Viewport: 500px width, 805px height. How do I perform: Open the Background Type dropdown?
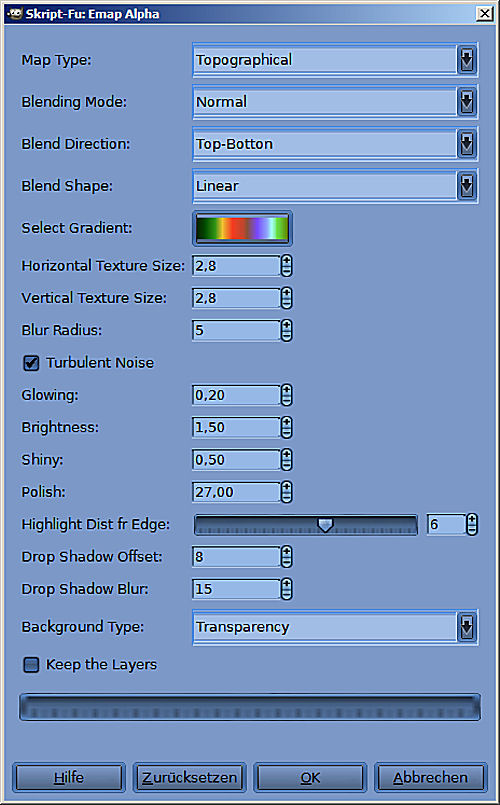coord(335,627)
